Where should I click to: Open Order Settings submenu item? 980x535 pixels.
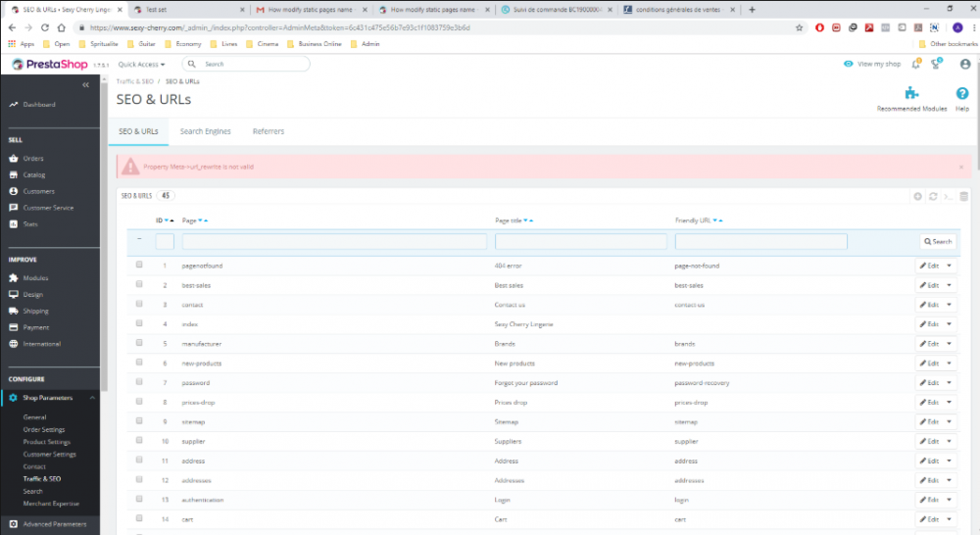(44, 429)
